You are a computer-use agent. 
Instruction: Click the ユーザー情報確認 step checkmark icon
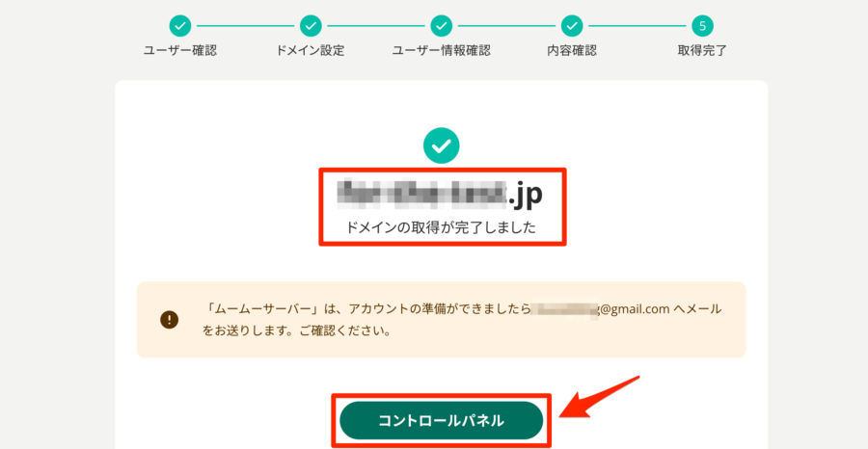[x=441, y=25]
